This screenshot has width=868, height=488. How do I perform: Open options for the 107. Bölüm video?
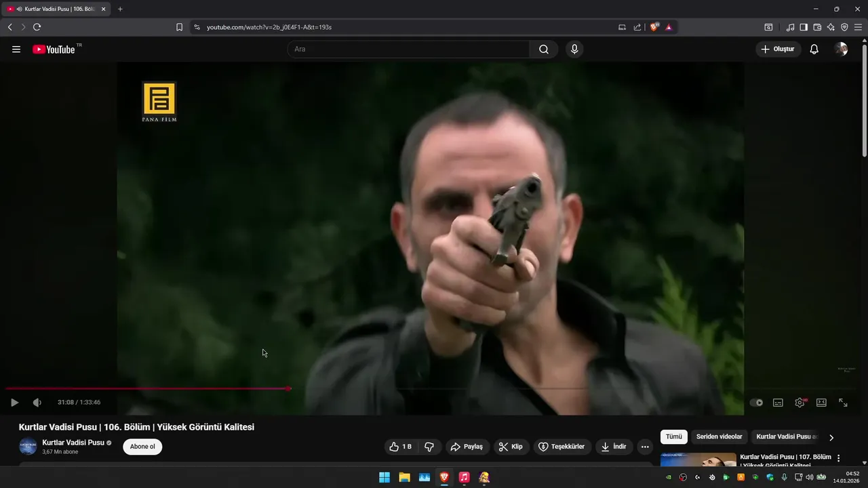839,459
